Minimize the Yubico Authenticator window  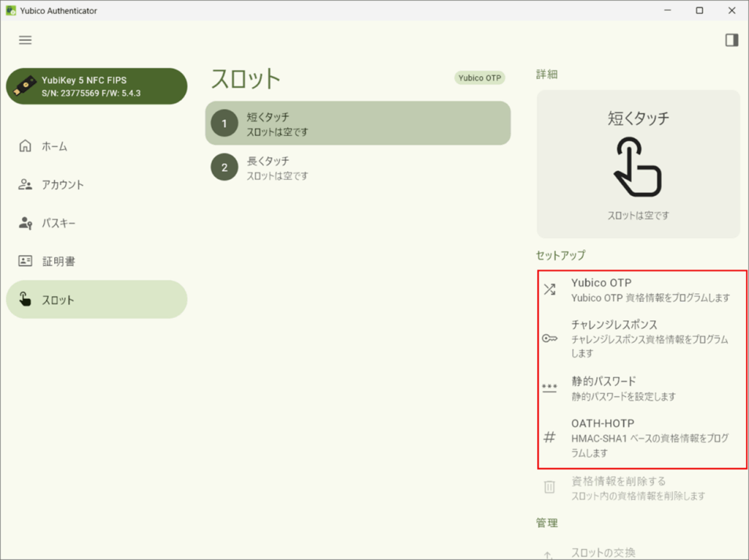pos(668,10)
